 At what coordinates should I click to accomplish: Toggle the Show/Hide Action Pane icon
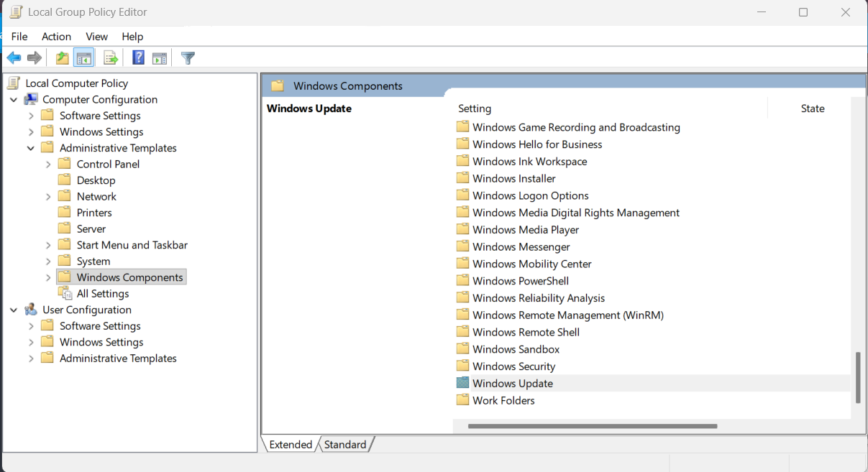click(160, 58)
